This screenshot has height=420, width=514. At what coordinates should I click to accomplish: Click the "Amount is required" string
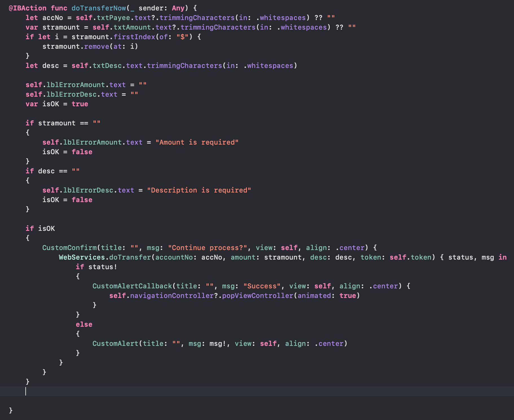(x=197, y=142)
